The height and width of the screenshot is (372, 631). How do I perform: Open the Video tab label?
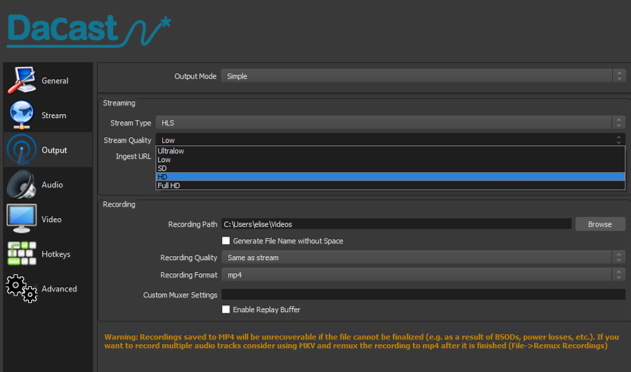tap(51, 219)
